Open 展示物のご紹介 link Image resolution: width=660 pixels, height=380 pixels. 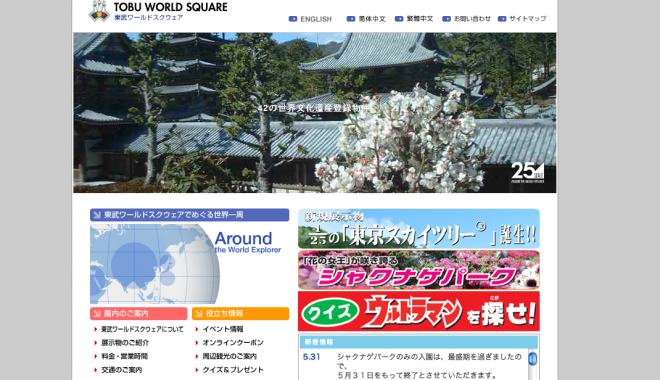point(125,343)
